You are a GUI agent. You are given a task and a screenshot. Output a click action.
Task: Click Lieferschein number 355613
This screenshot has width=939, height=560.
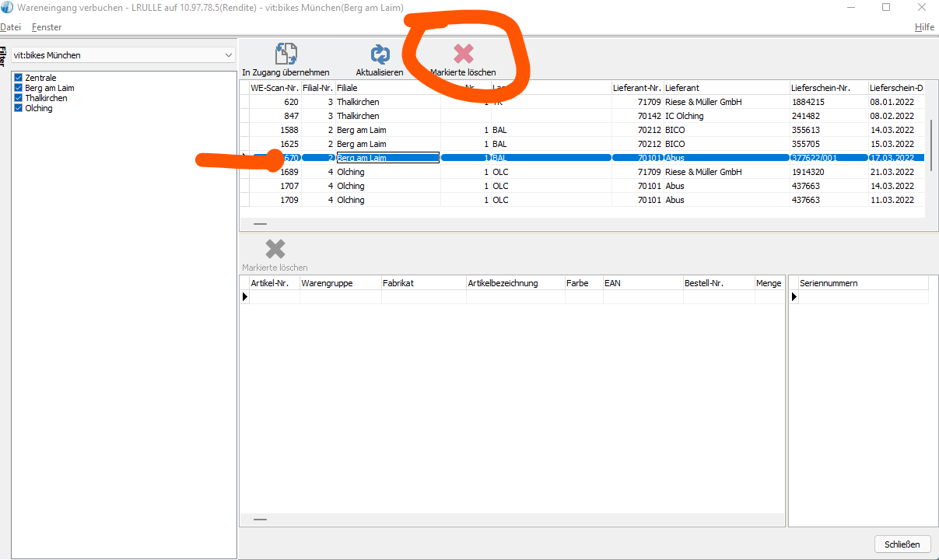tap(829, 130)
